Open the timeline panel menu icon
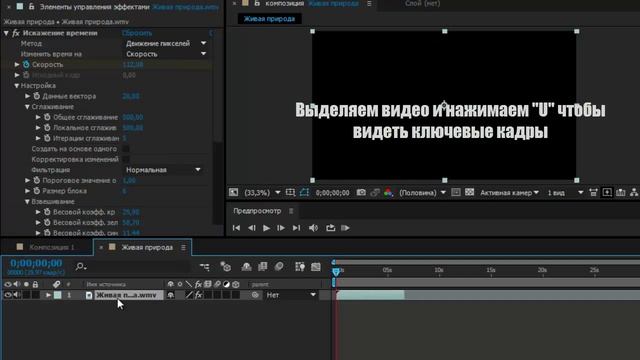 (x=183, y=247)
